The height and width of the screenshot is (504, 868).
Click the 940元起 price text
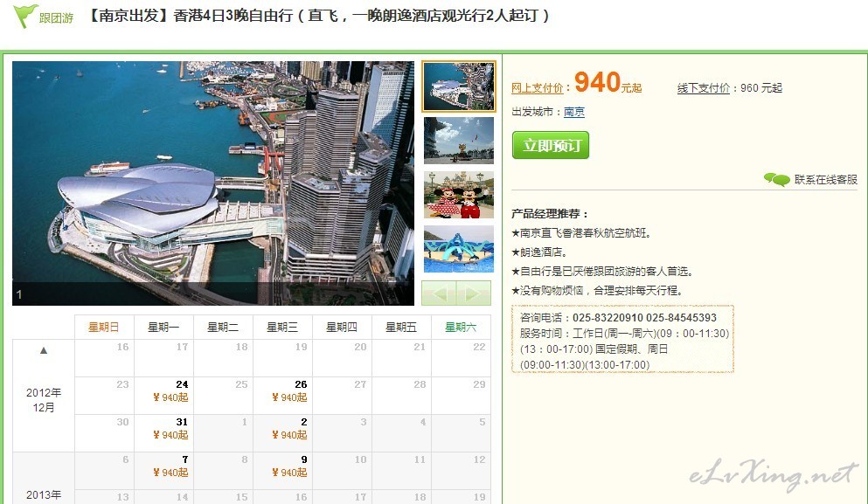point(608,82)
